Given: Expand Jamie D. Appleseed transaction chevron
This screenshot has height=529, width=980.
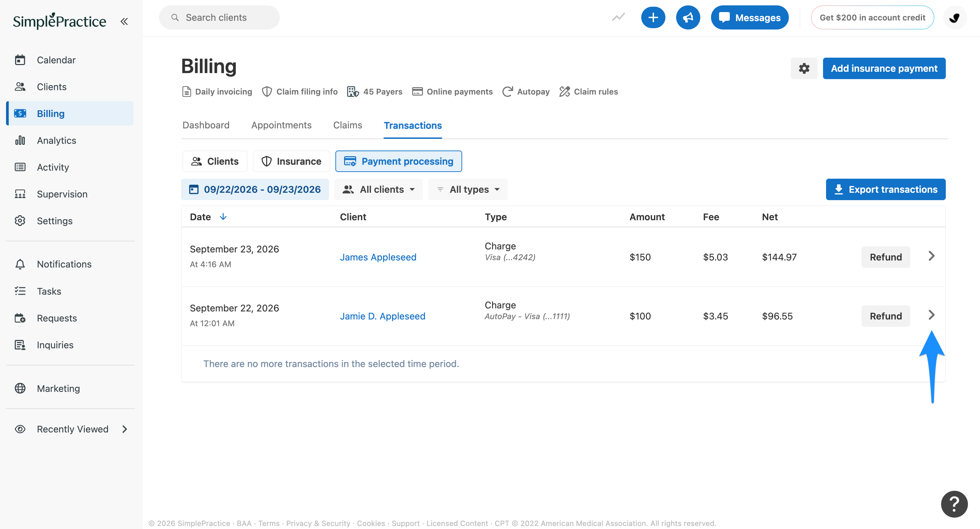Looking at the screenshot, I should click(x=931, y=315).
